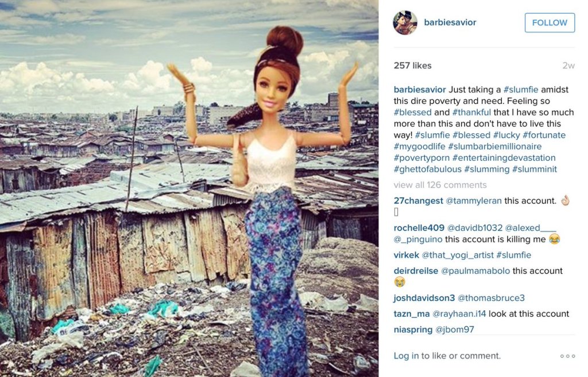The height and width of the screenshot is (377, 588).
Task: Open the #povertyporn hashtag
Action: [x=421, y=157]
